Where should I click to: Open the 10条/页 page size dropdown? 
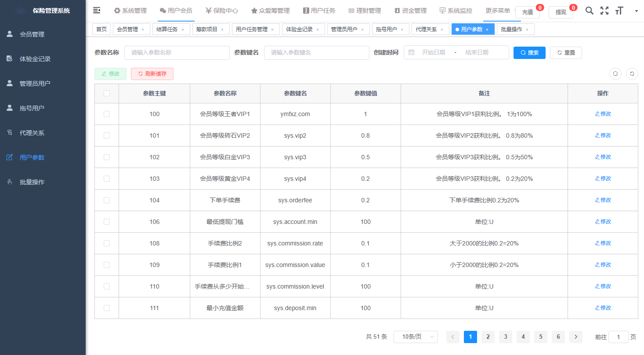tap(416, 337)
